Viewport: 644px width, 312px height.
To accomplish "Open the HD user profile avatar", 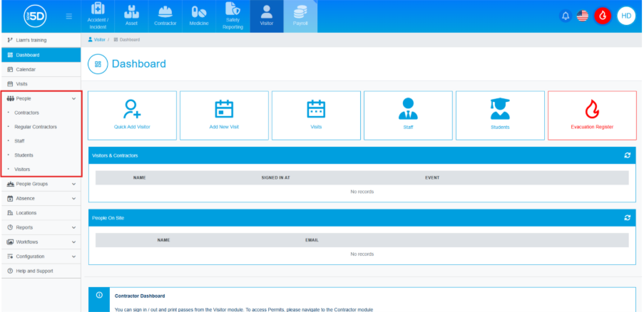I will coord(626,16).
